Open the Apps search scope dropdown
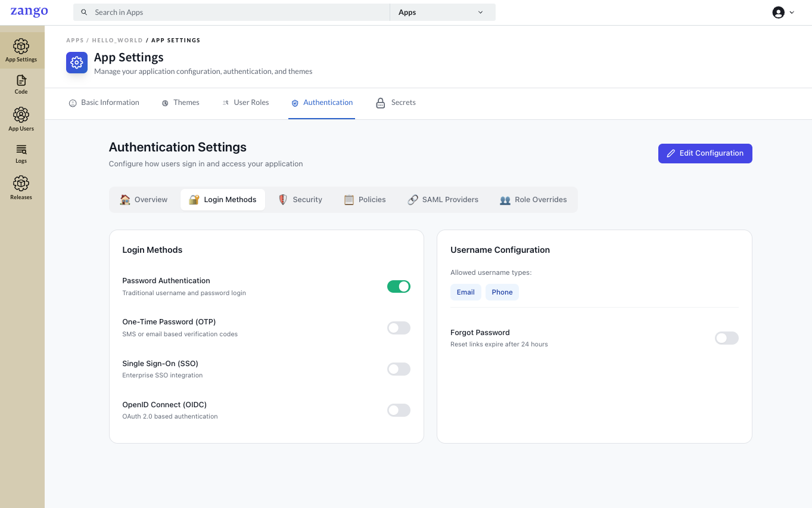 tap(443, 12)
